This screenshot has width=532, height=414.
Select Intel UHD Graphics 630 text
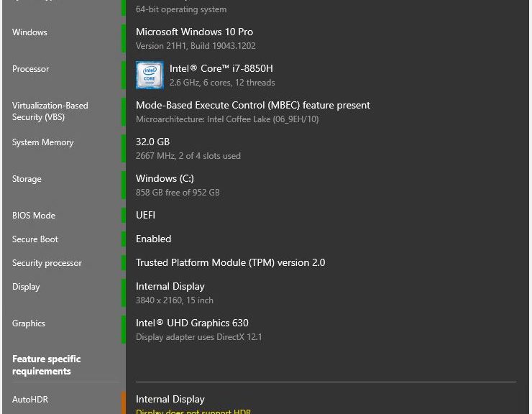pos(192,323)
